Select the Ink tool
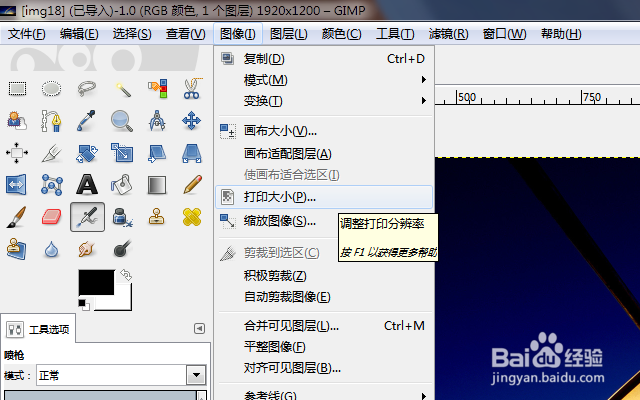Screen dimensions: 640x400 [122, 217]
